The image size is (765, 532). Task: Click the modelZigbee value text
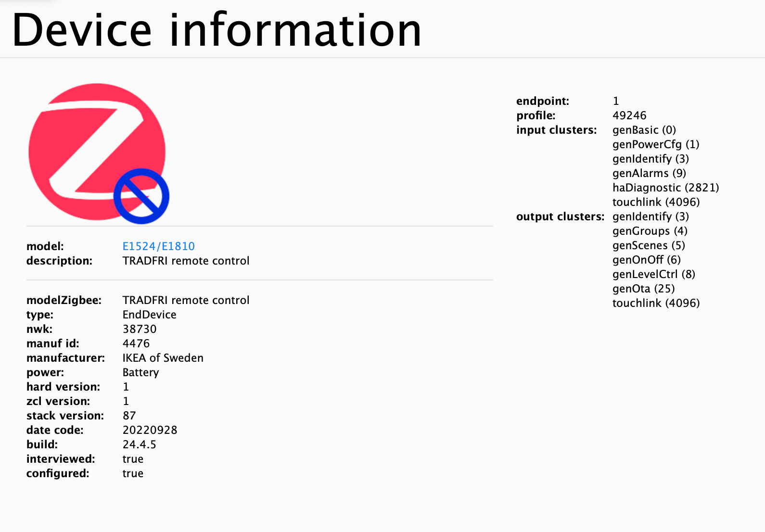[186, 300]
